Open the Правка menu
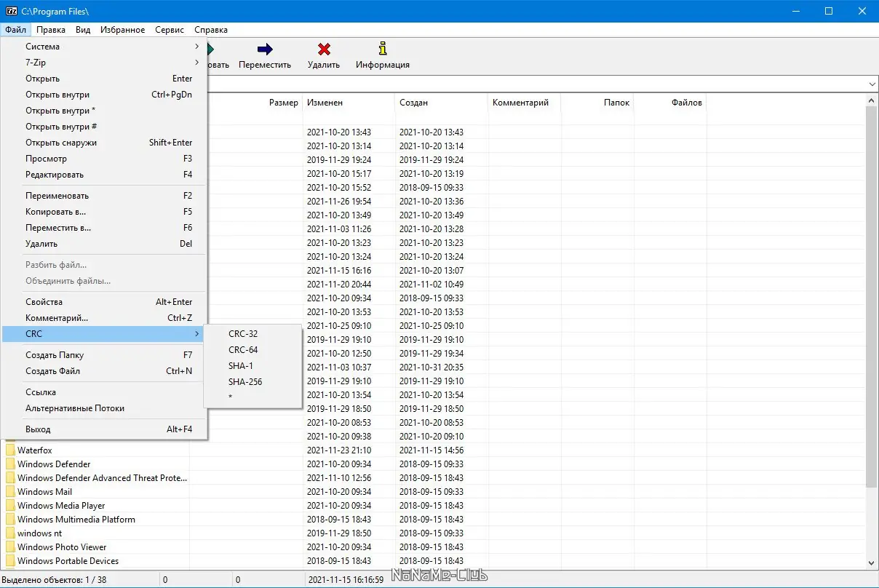Screen dimensions: 879x588 click(51, 30)
